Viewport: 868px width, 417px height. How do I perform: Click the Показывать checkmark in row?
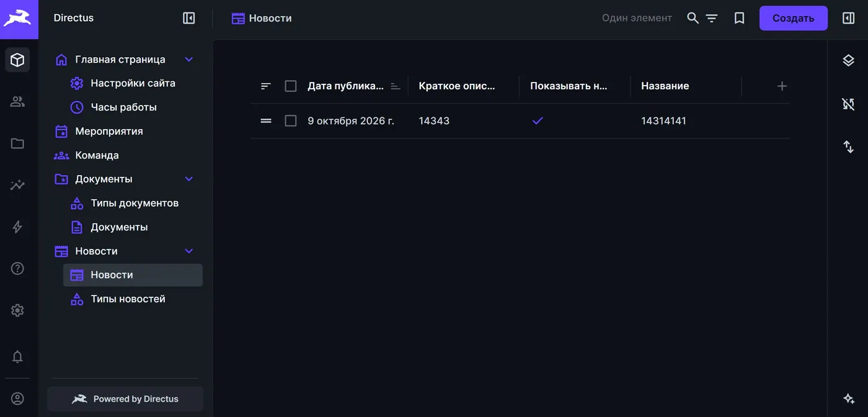click(x=538, y=121)
